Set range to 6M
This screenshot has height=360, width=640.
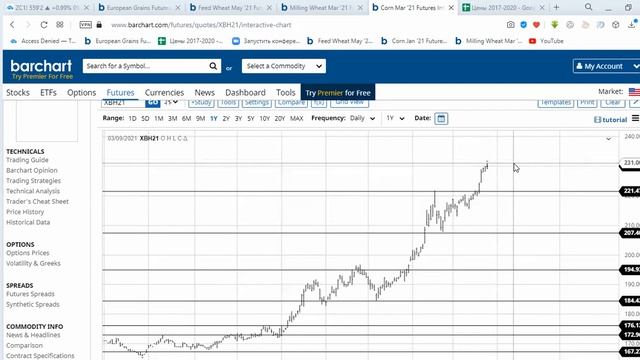pyautogui.click(x=187, y=118)
